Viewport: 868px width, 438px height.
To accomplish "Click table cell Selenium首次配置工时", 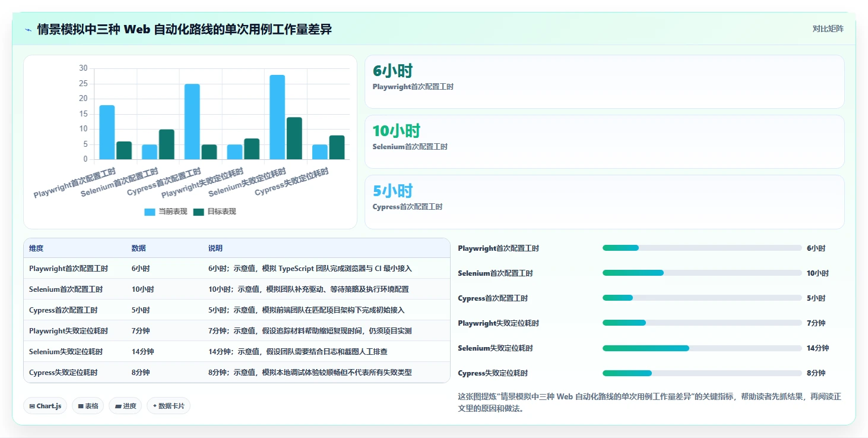I will (x=66, y=289).
